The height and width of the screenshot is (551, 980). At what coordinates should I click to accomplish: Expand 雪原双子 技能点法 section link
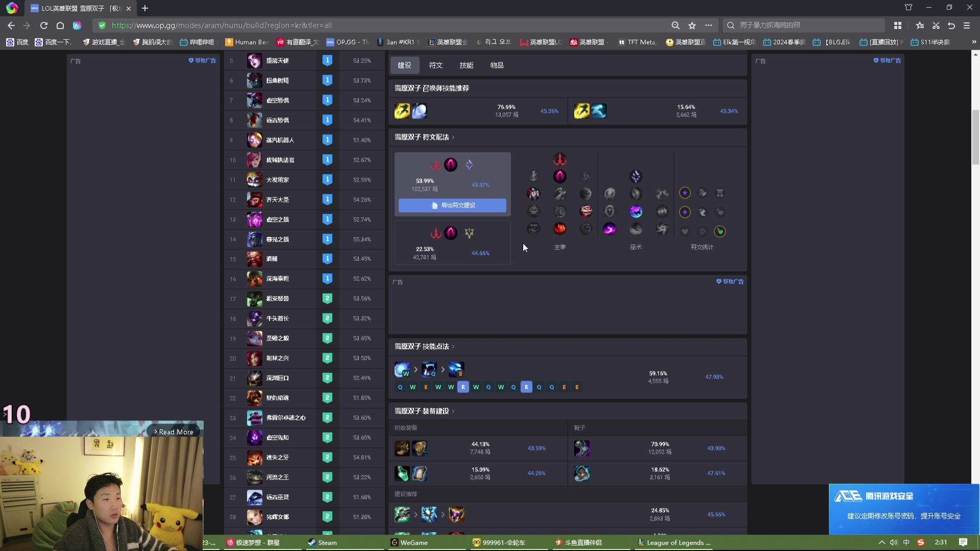(424, 346)
